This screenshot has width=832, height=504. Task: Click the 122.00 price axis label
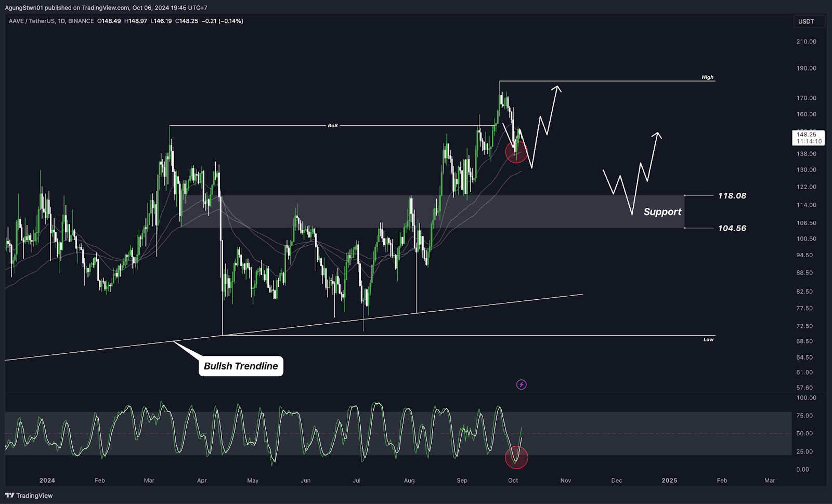coord(807,187)
